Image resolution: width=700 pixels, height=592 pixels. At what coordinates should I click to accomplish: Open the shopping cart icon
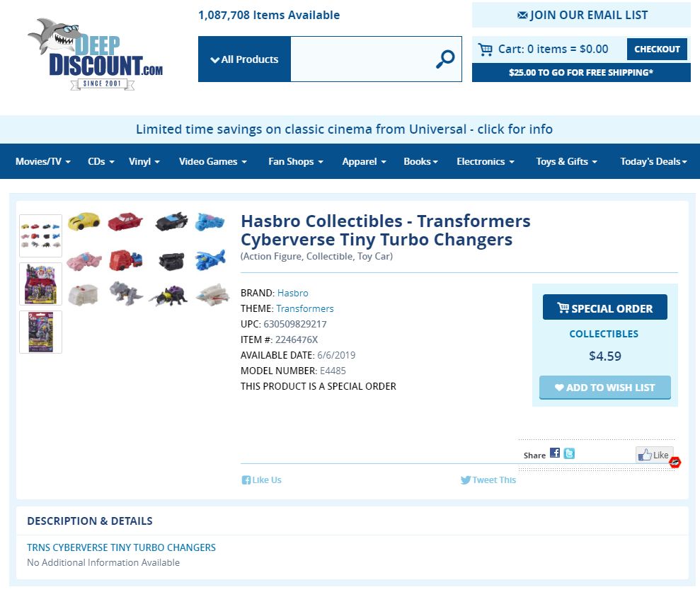click(486, 49)
